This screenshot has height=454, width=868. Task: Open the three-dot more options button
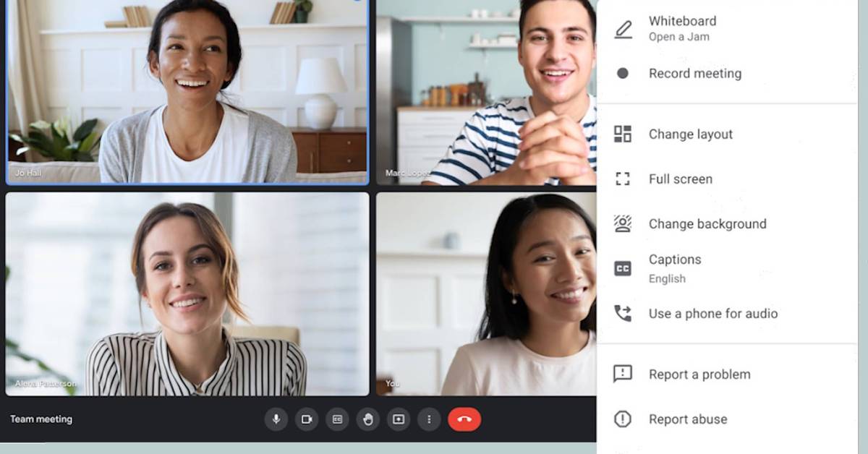(x=429, y=419)
